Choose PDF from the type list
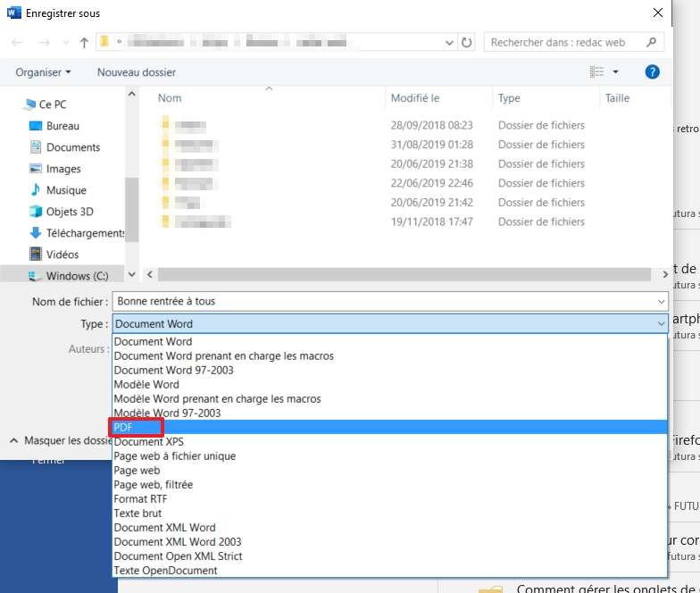The height and width of the screenshot is (593, 700). point(123,428)
